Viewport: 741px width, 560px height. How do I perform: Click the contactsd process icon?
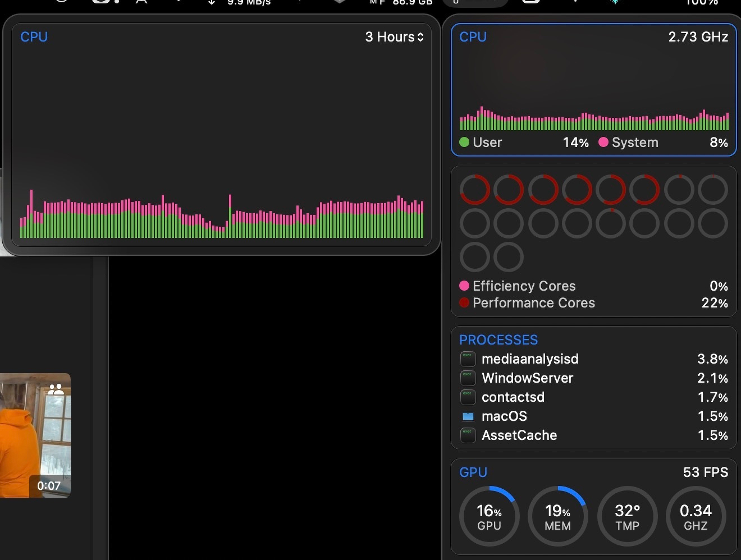click(x=468, y=397)
